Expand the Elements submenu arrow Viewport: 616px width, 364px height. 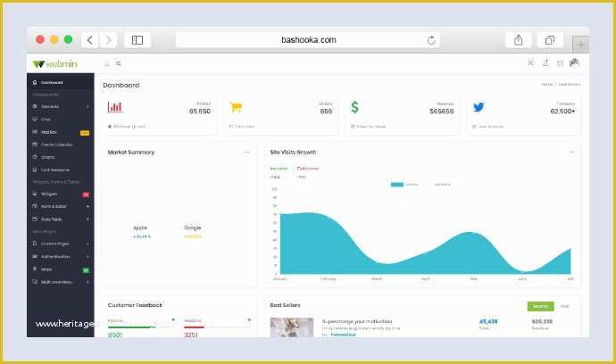click(87, 106)
